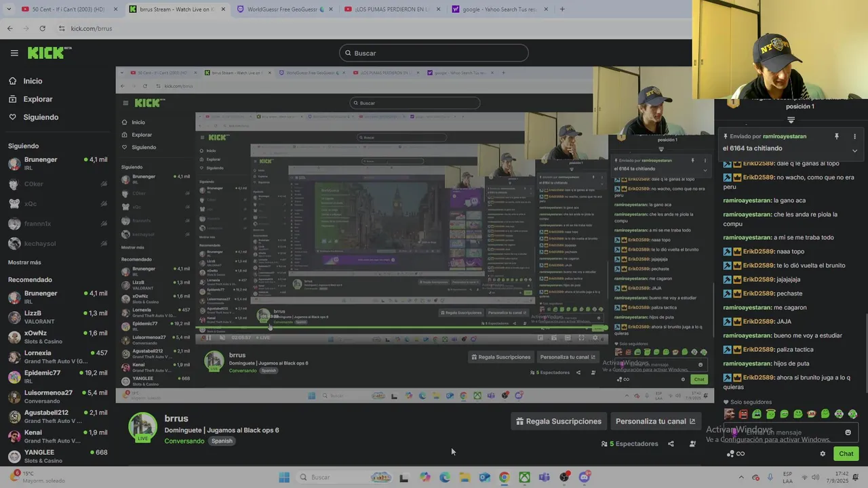The image size is (868, 488).
Task: Open Epidemic77 recommended channel
Action: pyautogui.click(x=58, y=376)
